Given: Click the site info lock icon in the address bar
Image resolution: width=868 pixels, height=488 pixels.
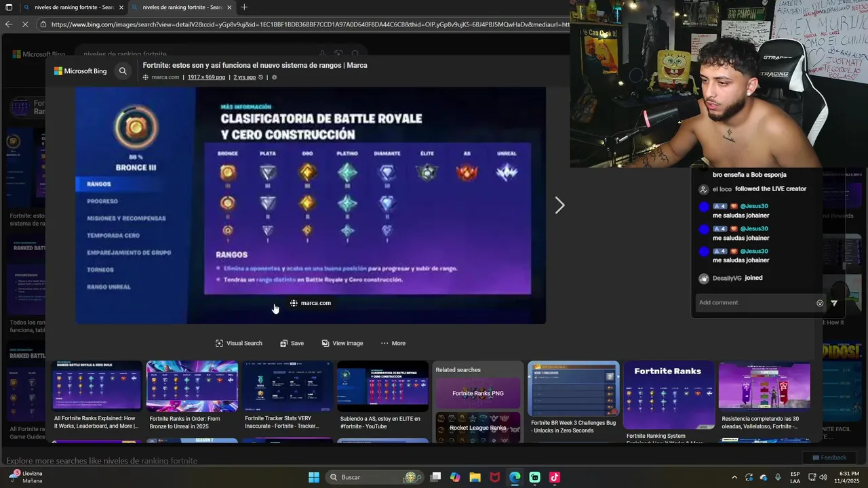Looking at the screenshot, I should pyautogui.click(x=43, y=24).
